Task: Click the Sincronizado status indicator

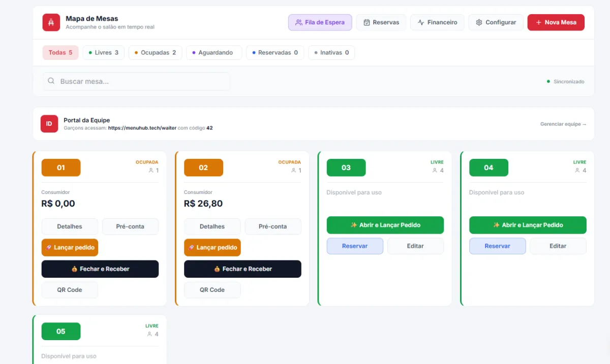Action: tap(565, 81)
